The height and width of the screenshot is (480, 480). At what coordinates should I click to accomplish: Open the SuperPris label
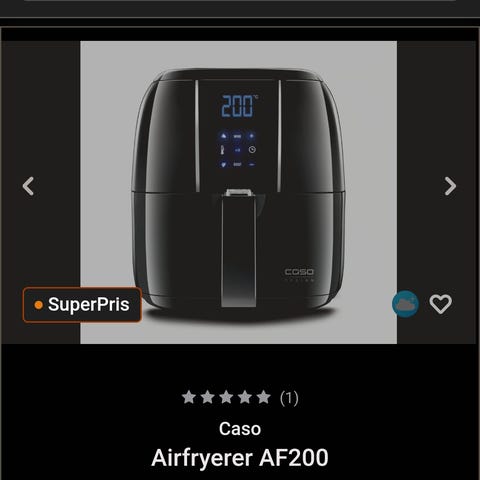tap(82, 305)
